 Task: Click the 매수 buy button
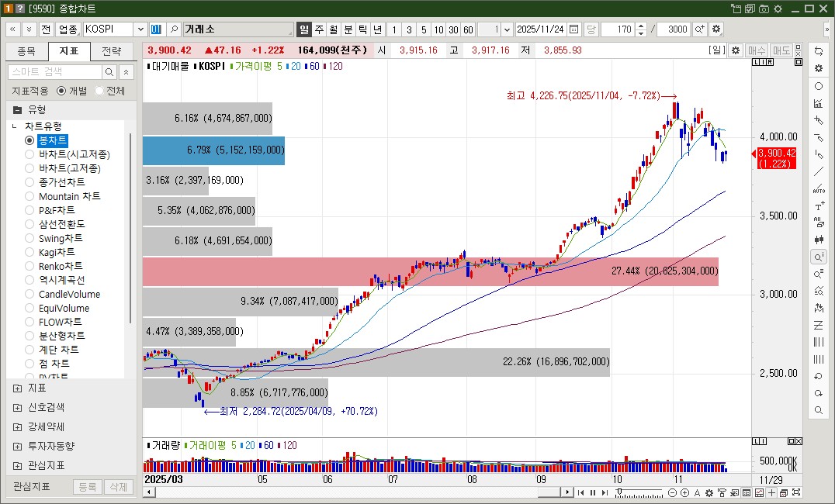756,50
